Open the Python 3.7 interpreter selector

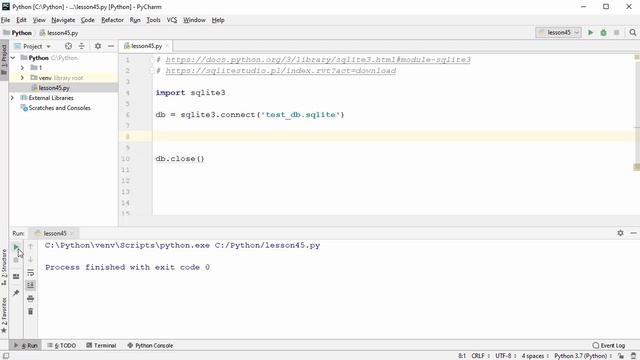point(583,356)
